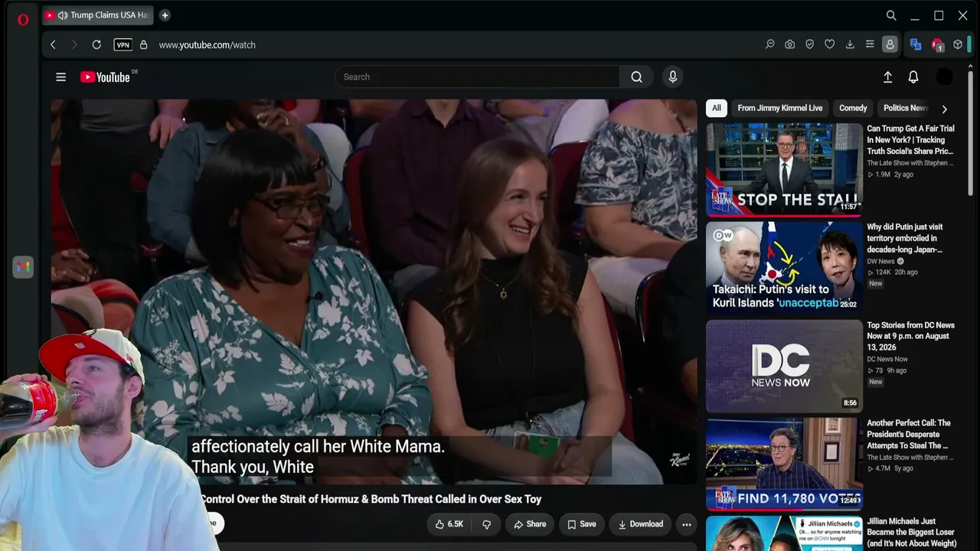The image size is (980, 551).
Task: Like the video showing 6.5K likes
Action: tap(449, 524)
